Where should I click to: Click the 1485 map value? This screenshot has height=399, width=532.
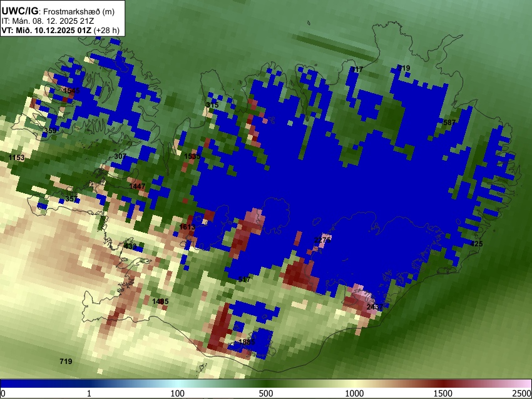160,301
